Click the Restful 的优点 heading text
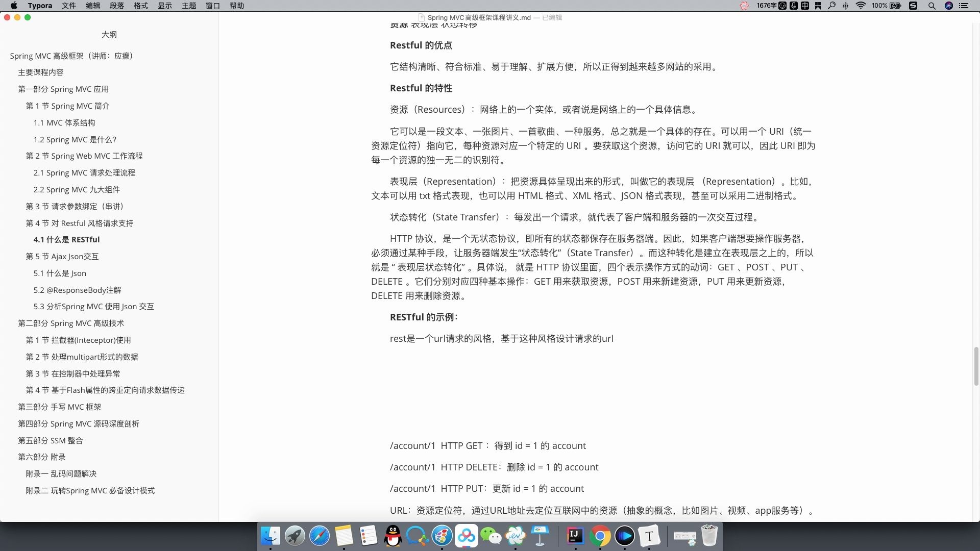This screenshot has width=980, height=551. pyautogui.click(x=421, y=45)
